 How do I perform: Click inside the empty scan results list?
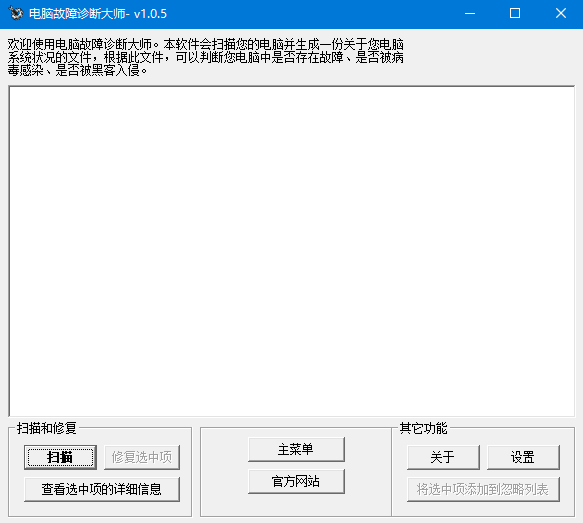pyautogui.click(x=292, y=251)
